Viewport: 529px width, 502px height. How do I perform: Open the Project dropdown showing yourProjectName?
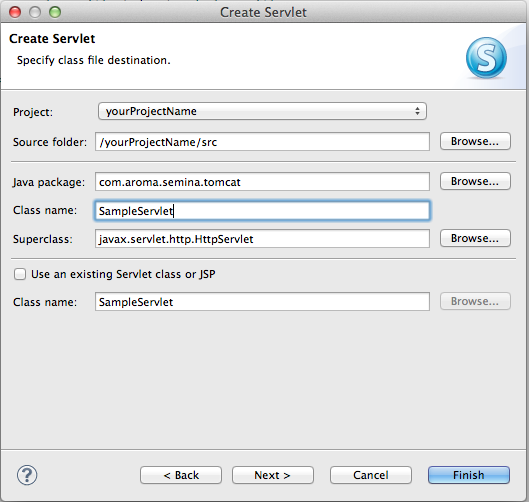coord(262,111)
